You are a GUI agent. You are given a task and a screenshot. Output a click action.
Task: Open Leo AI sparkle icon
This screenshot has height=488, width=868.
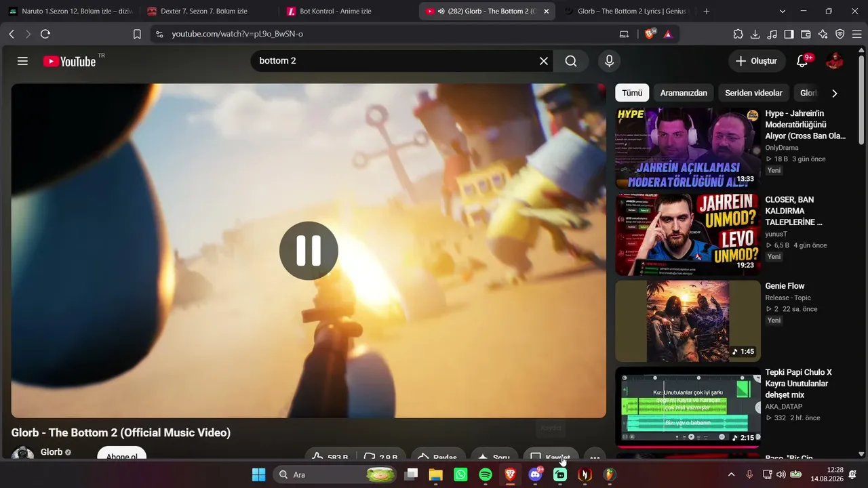point(823,34)
